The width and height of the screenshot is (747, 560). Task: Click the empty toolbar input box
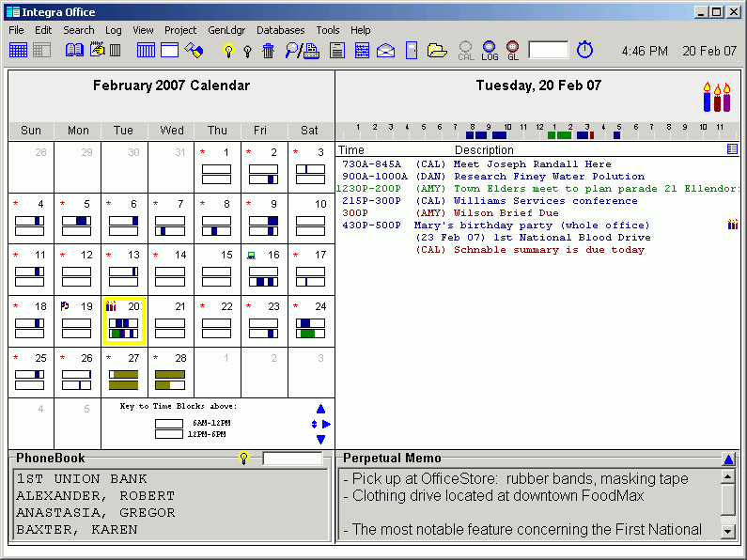click(x=549, y=50)
